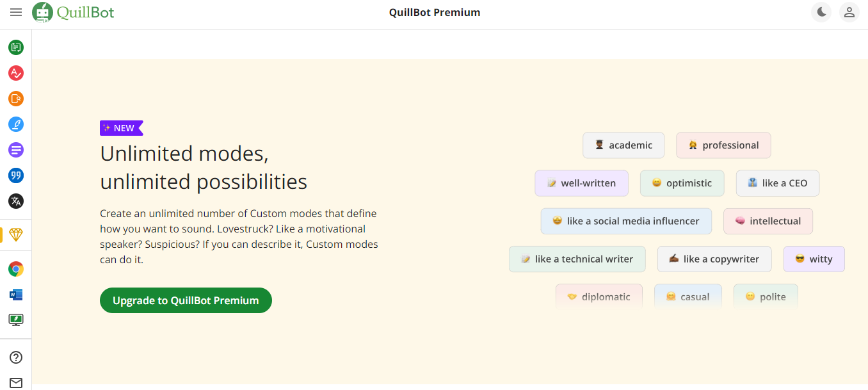Select the academic tone chip
The height and width of the screenshot is (390, 868).
point(623,145)
